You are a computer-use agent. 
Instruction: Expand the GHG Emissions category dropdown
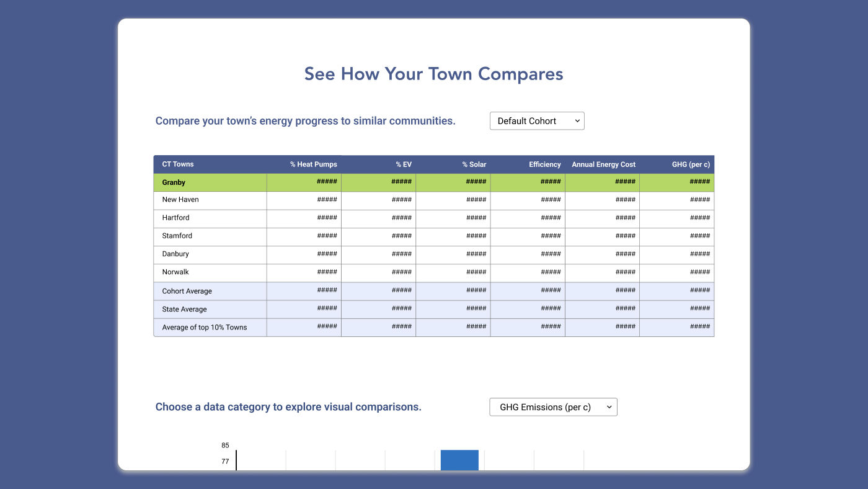(553, 407)
